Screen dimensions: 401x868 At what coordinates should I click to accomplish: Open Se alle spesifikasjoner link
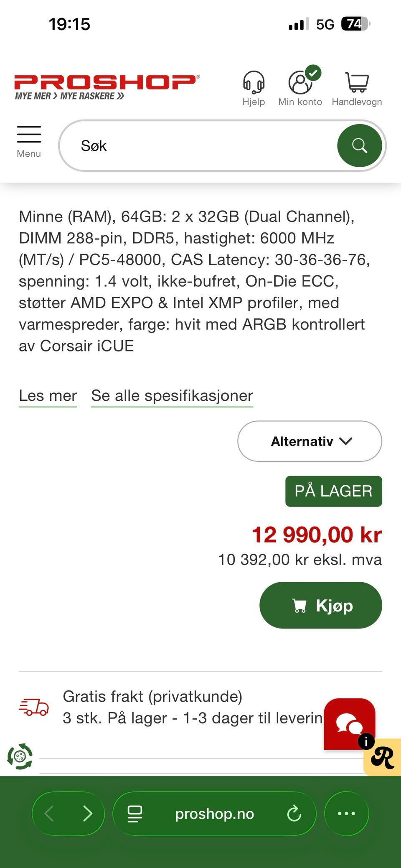pyautogui.click(x=172, y=395)
